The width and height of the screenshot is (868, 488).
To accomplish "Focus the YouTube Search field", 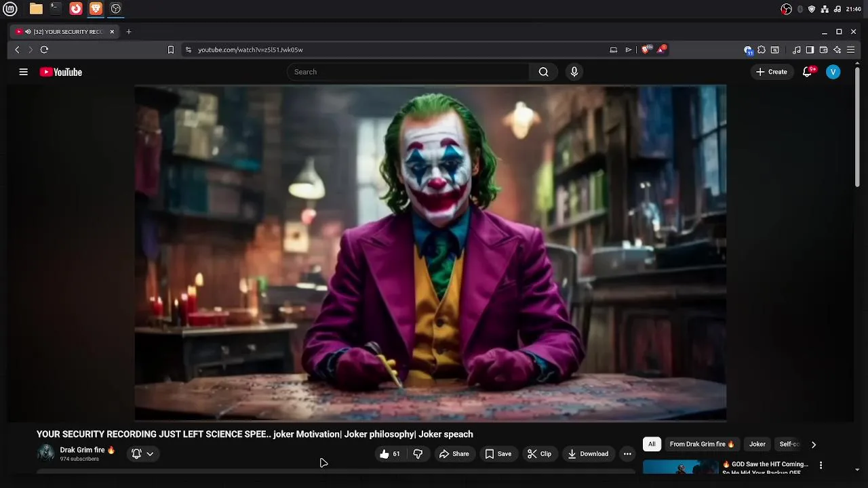I will pyautogui.click(x=408, y=72).
